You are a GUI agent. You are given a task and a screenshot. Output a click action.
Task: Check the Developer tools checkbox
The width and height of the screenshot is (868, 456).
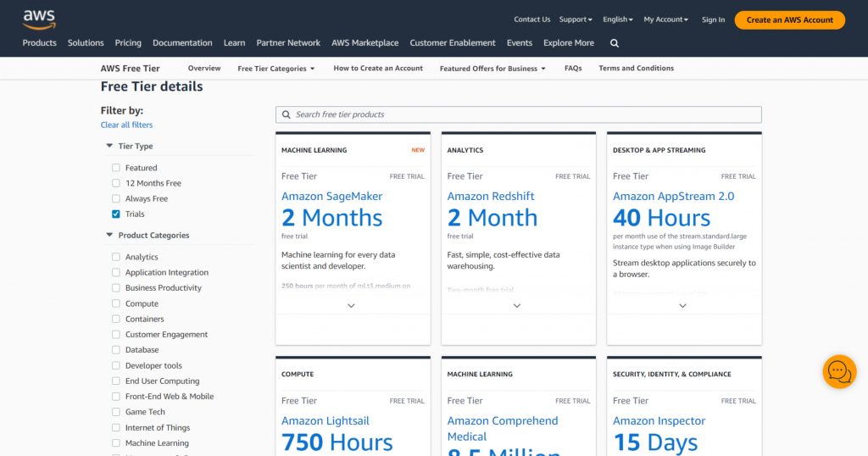tap(115, 365)
